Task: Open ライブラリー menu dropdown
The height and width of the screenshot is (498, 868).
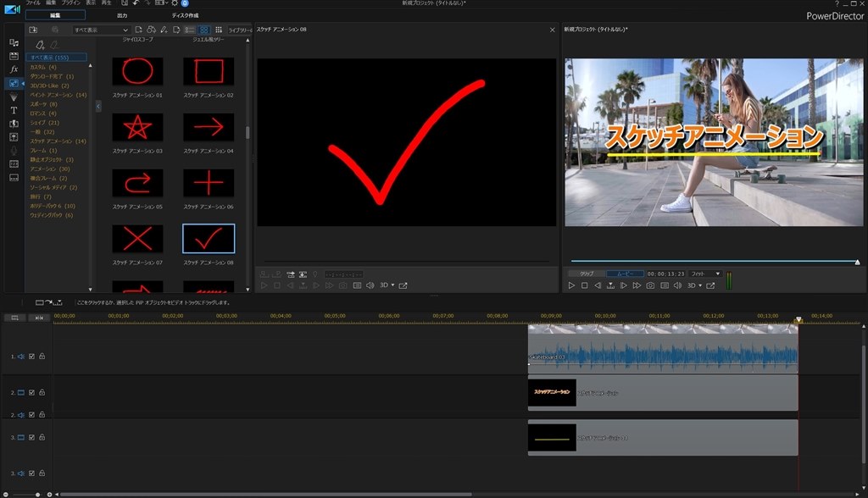Action: (240, 30)
